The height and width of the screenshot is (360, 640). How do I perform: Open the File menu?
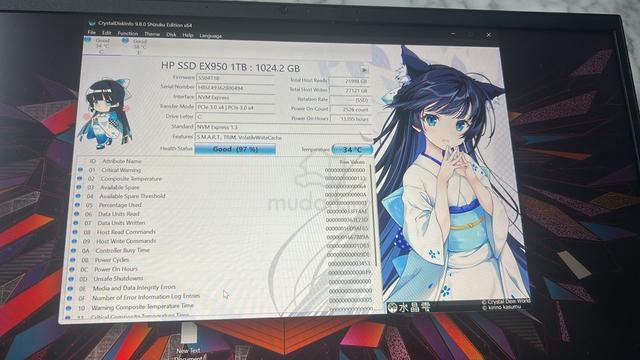91,32
